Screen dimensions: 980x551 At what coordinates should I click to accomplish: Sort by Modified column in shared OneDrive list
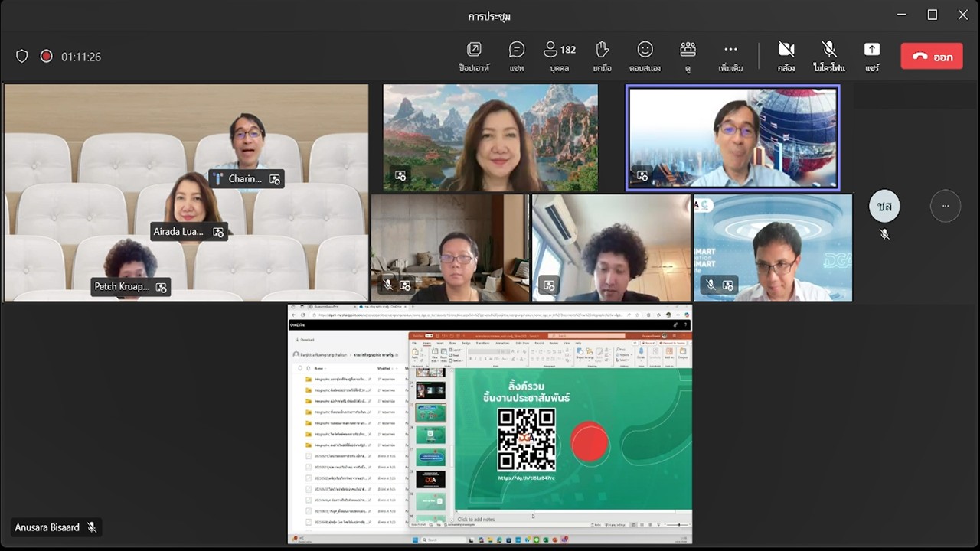point(383,367)
